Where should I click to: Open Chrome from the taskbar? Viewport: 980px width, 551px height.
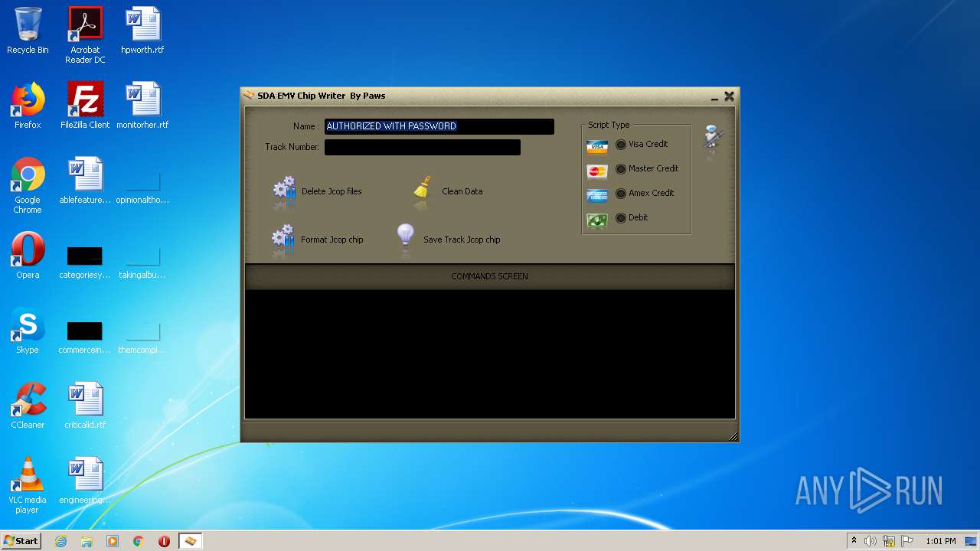click(139, 541)
